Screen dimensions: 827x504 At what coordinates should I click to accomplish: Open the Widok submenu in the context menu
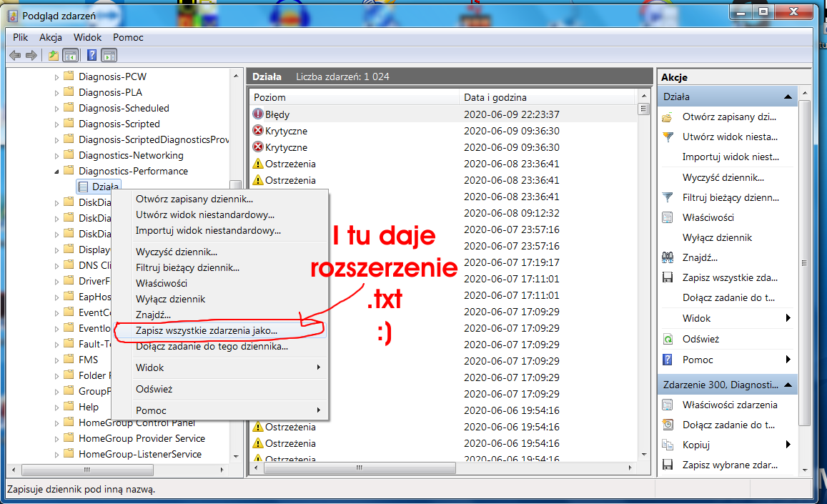229,367
